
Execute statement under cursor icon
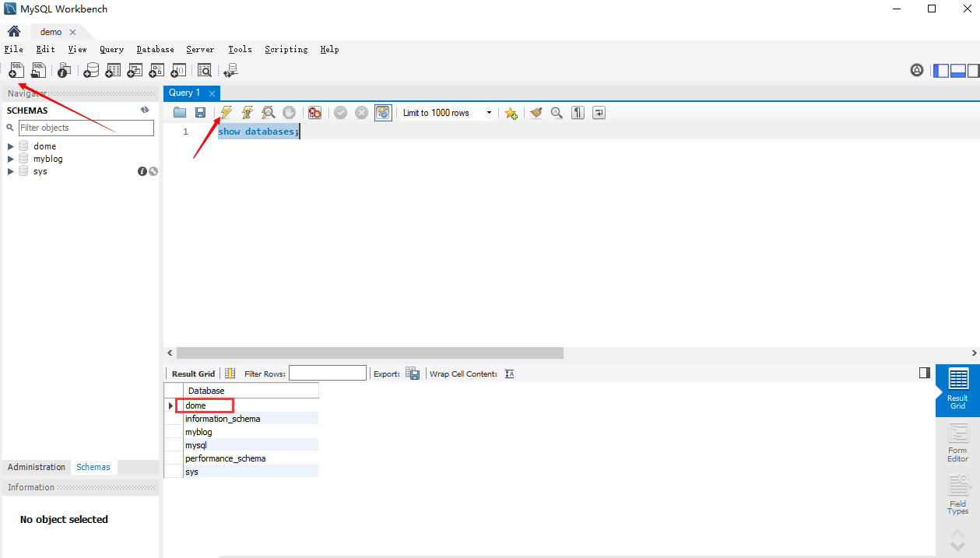tap(248, 113)
